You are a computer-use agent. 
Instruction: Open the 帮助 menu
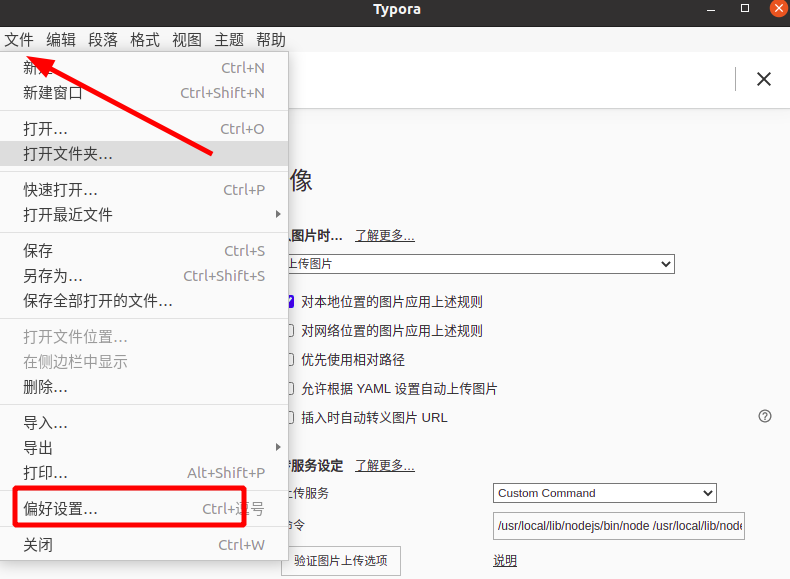pyautogui.click(x=271, y=39)
